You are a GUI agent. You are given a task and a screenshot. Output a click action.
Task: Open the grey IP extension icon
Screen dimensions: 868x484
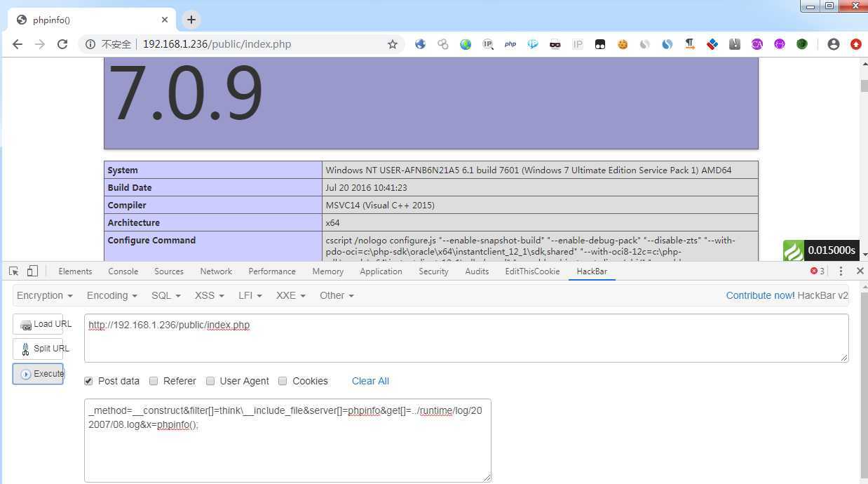pos(578,44)
